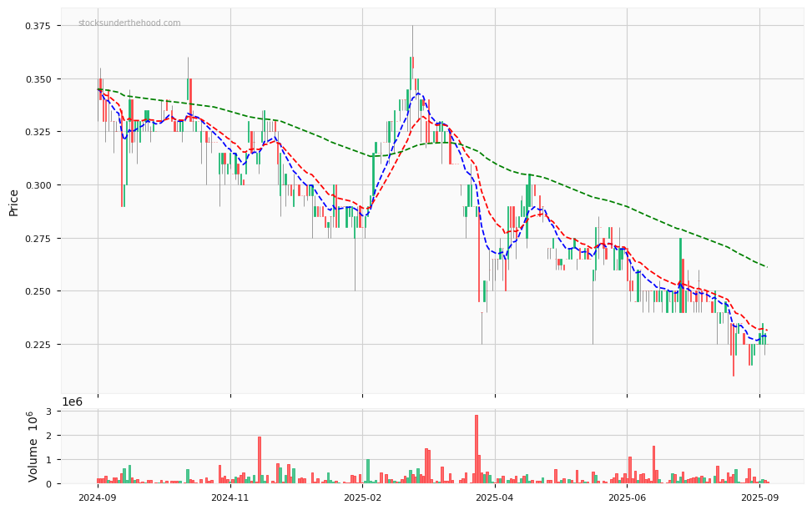Click the 0.325 price axis label

click(x=38, y=132)
